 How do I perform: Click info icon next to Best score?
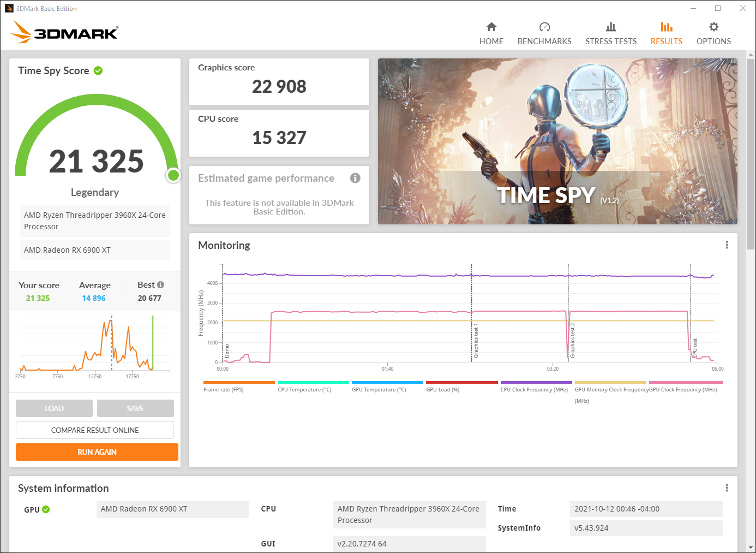tap(160, 284)
